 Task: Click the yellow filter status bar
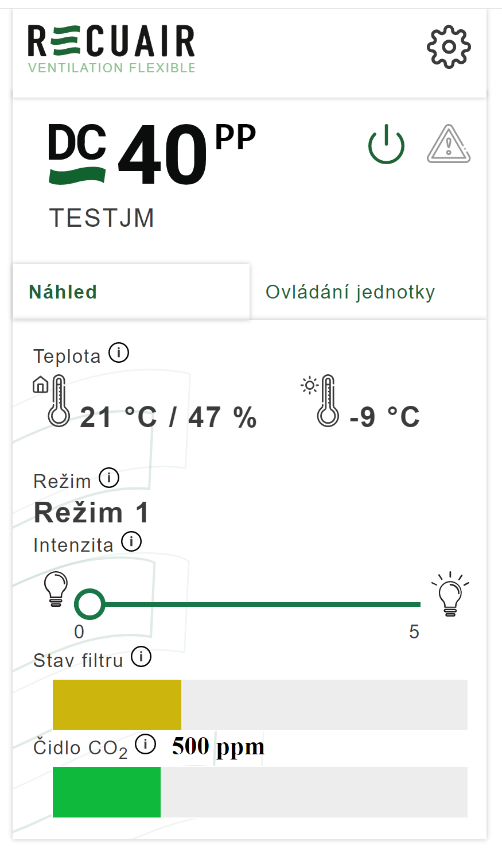tap(117, 705)
